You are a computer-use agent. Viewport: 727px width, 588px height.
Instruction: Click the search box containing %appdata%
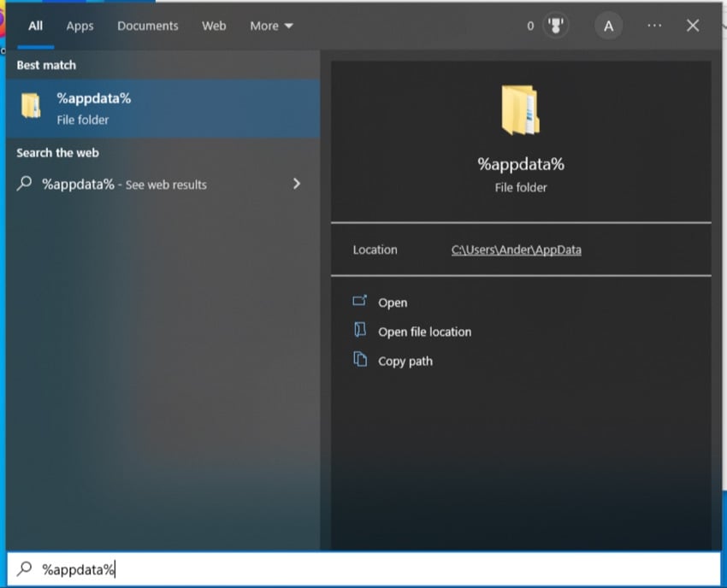[364, 568]
